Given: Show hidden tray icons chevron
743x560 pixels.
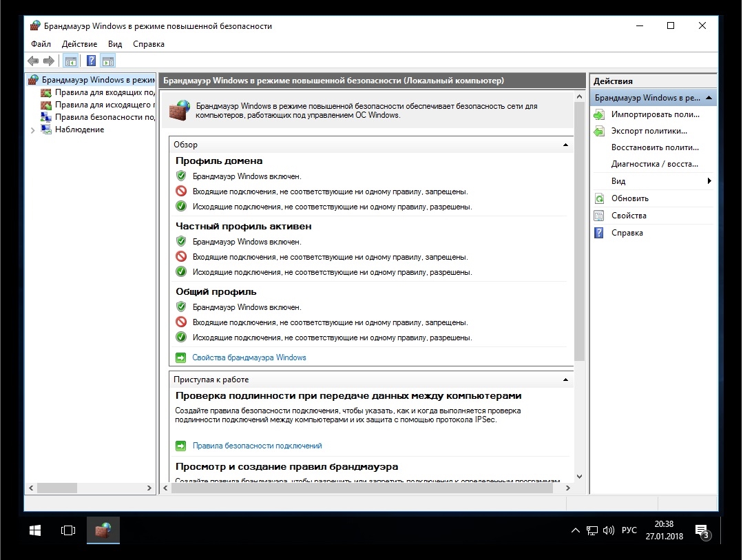Looking at the screenshot, I should point(575,530).
